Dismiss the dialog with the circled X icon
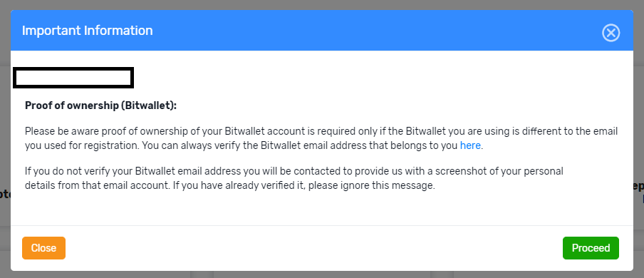This screenshot has width=644, height=278. (x=611, y=33)
